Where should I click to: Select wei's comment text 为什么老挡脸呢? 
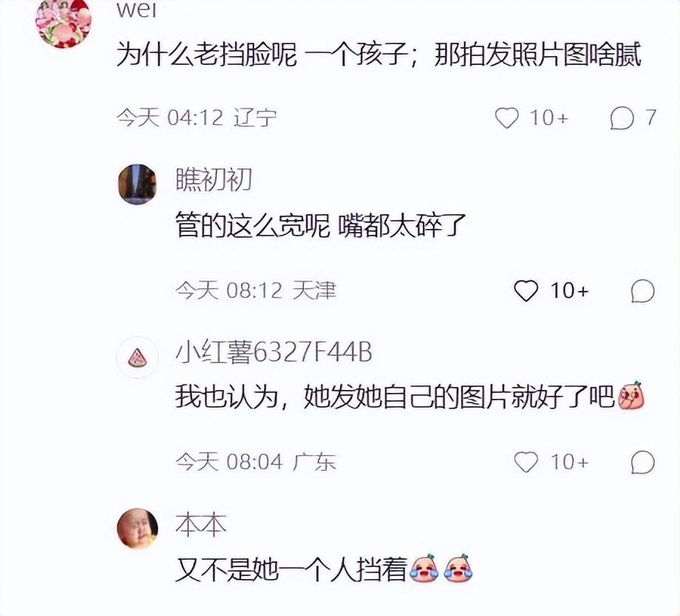(207, 55)
